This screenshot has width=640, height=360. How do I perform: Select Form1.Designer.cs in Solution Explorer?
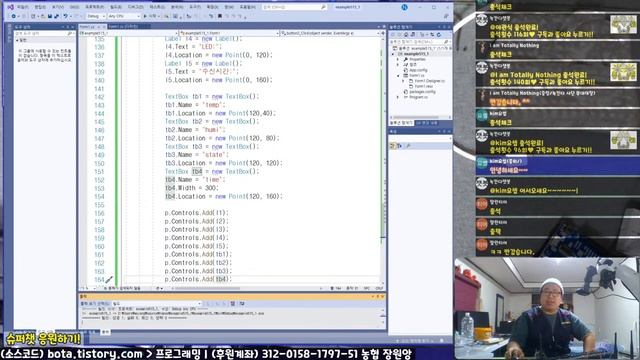point(429,81)
